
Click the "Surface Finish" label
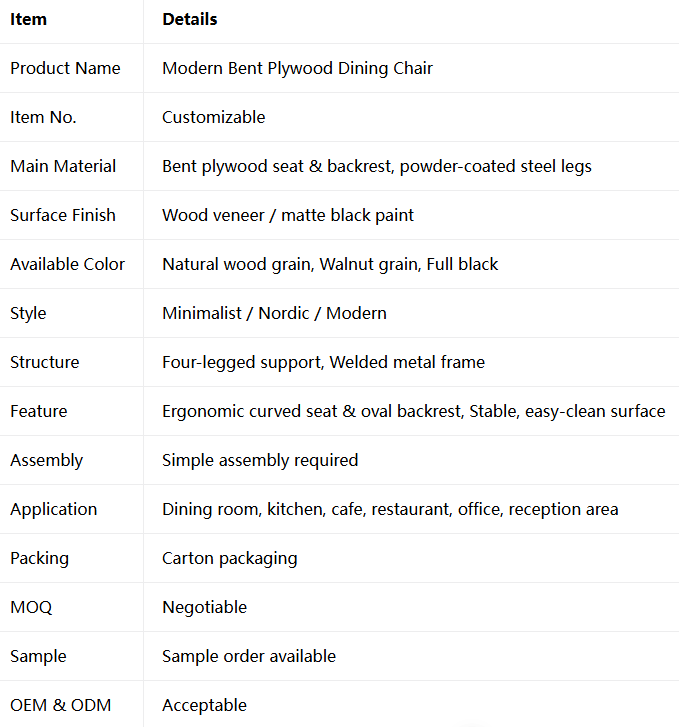63,215
